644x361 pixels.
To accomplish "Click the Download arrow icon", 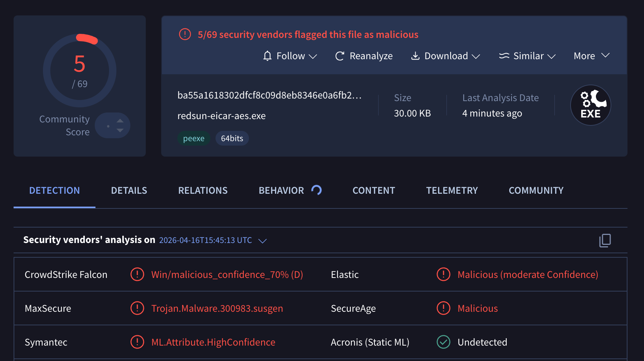I will point(415,56).
